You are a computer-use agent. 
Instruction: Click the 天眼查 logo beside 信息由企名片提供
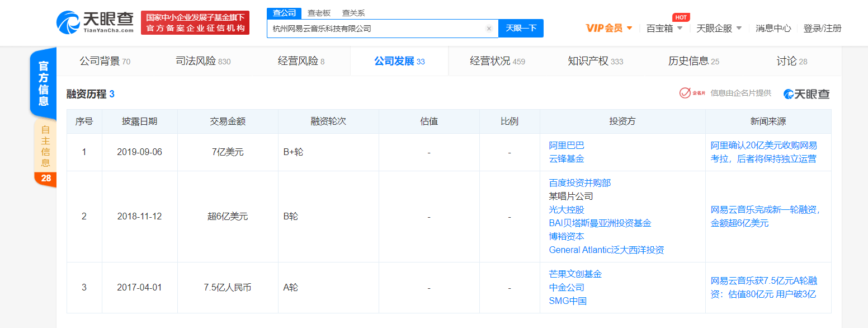(806, 94)
